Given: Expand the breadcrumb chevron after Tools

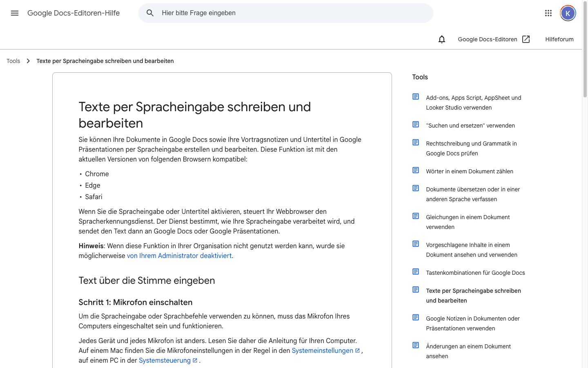Looking at the screenshot, I should [x=28, y=61].
